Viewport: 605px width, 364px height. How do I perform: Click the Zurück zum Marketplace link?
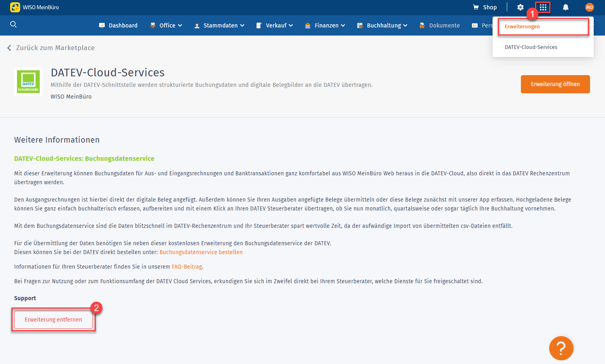55,48
